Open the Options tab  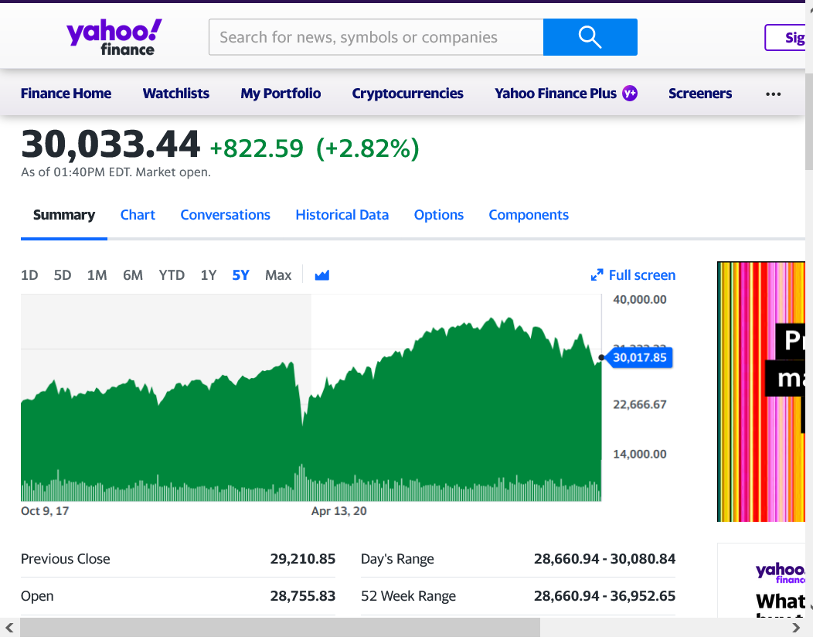click(x=439, y=215)
